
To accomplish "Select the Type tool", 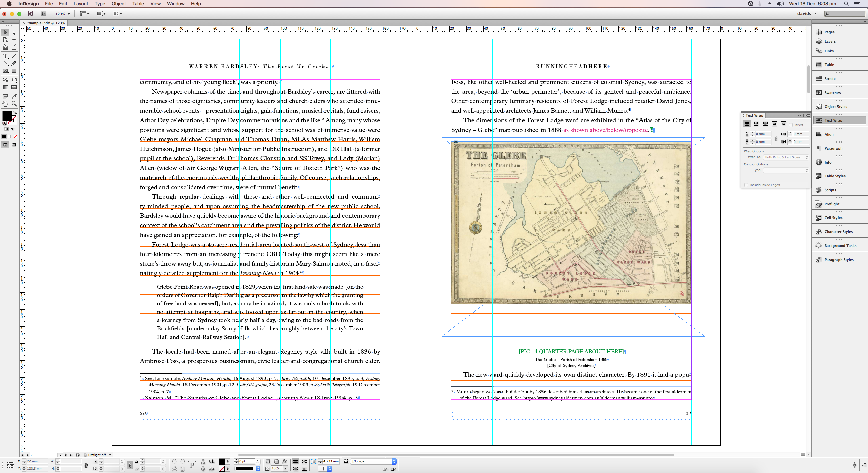I will click(5, 56).
